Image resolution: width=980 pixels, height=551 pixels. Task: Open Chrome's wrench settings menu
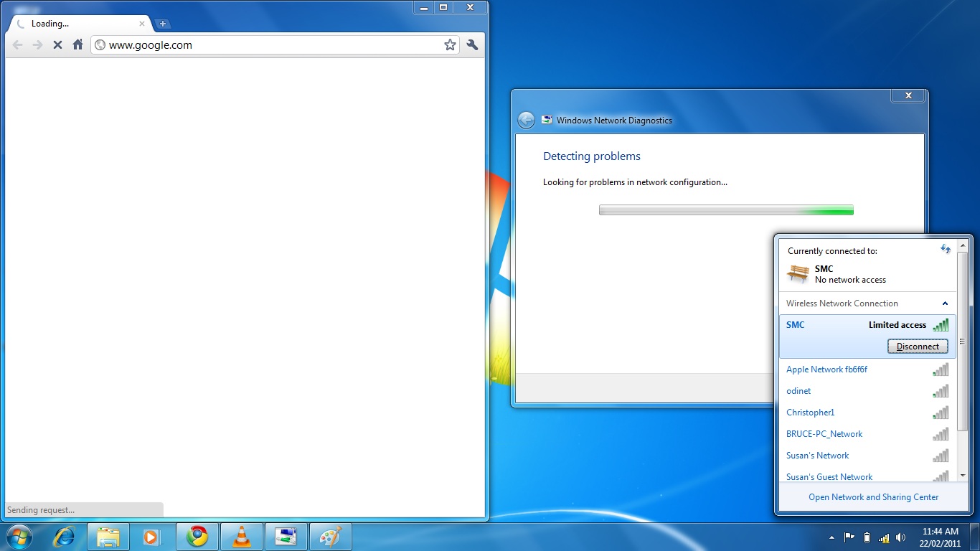point(472,44)
